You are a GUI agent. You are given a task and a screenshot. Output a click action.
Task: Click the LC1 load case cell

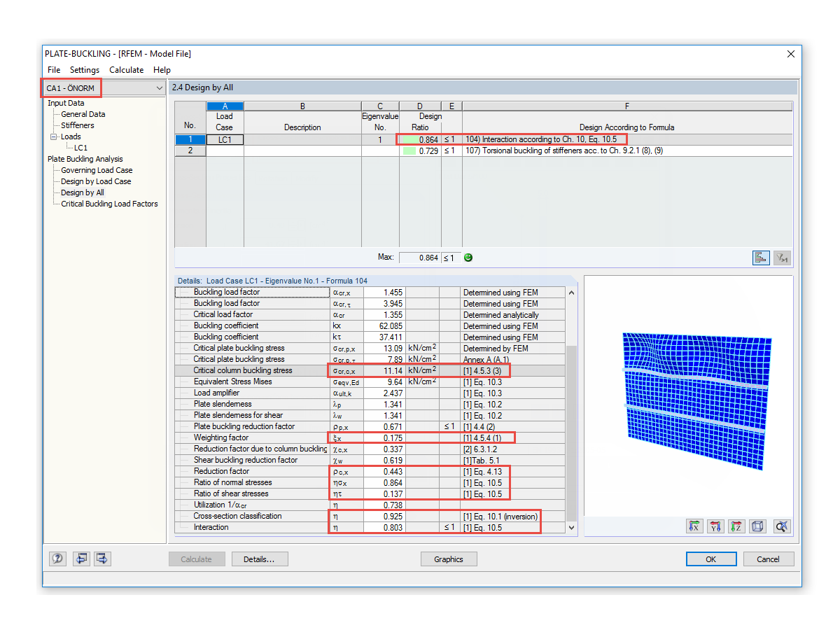[225, 139]
